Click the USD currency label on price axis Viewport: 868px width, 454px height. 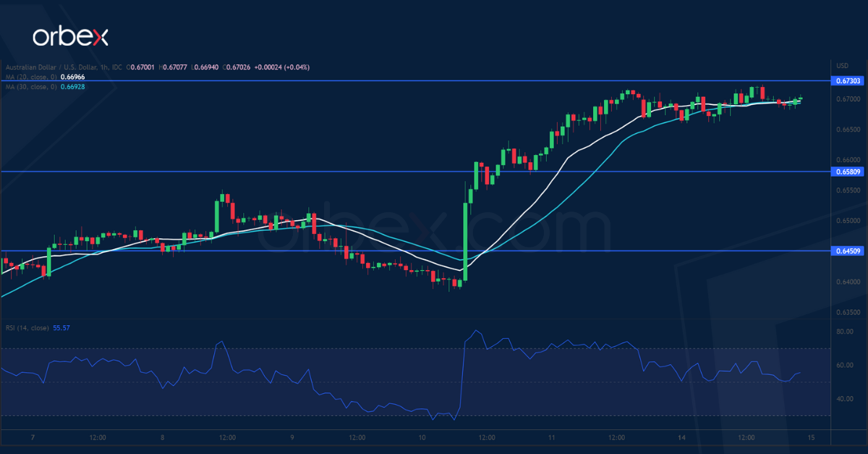[843, 64]
